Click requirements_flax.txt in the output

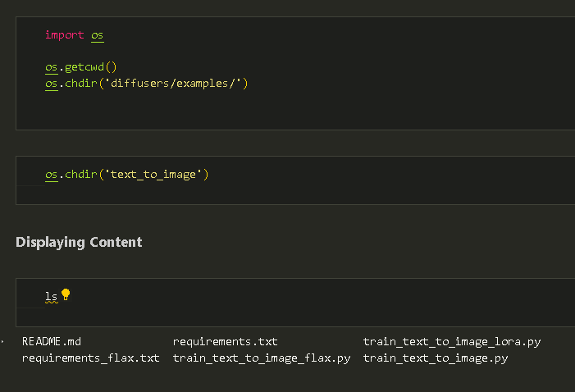[90, 358]
